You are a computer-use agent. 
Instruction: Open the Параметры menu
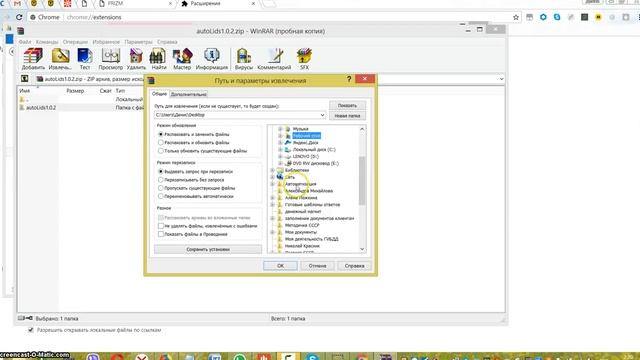click(138, 42)
